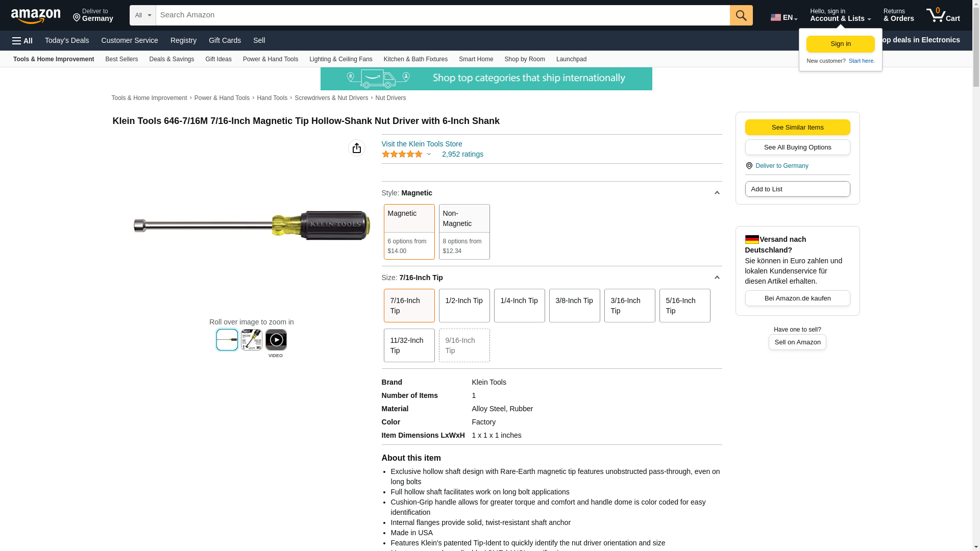Collapse the Size options section
980x551 pixels.
coord(717,278)
